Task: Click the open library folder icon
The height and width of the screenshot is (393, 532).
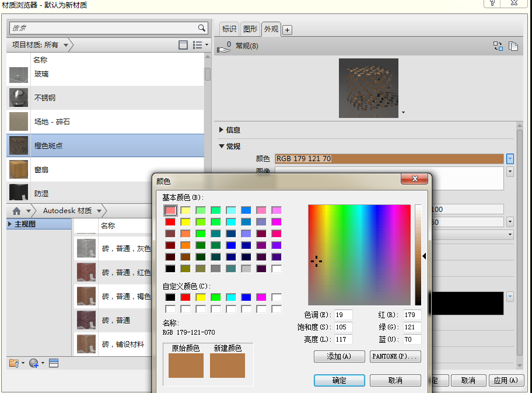Action: [x=15, y=363]
